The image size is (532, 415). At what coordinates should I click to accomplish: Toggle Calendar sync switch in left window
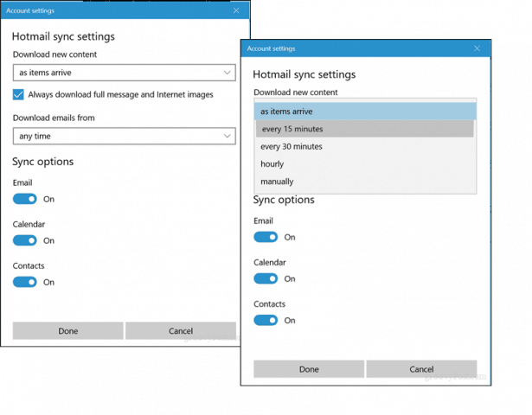(x=25, y=240)
